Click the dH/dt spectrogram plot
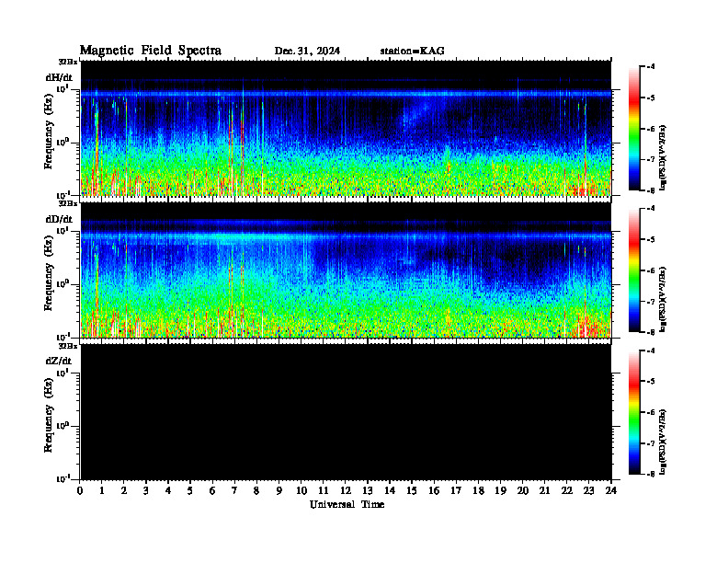Screen dimensions: 728x563 point(346,128)
